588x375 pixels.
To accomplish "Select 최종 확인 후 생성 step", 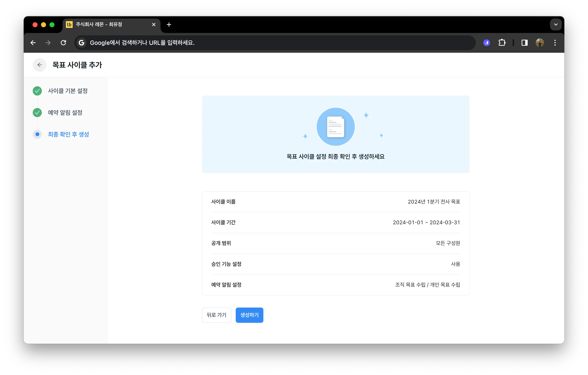I will [68, 134].
